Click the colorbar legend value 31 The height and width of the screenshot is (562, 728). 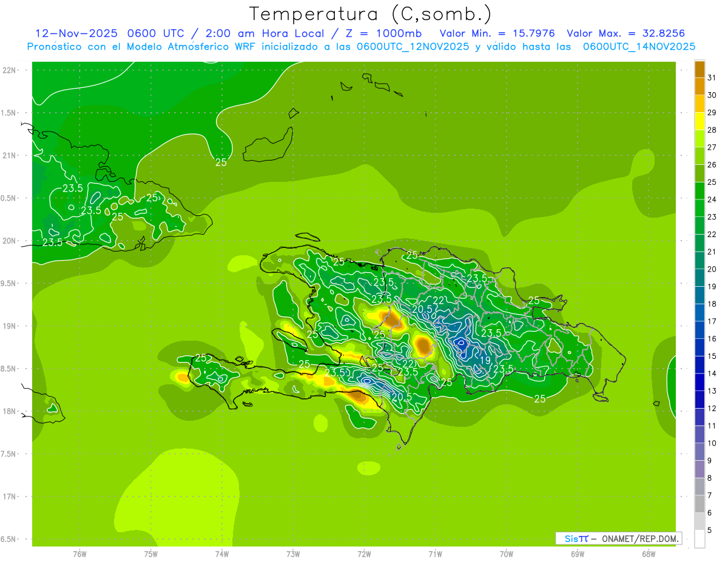coord(712,78)
